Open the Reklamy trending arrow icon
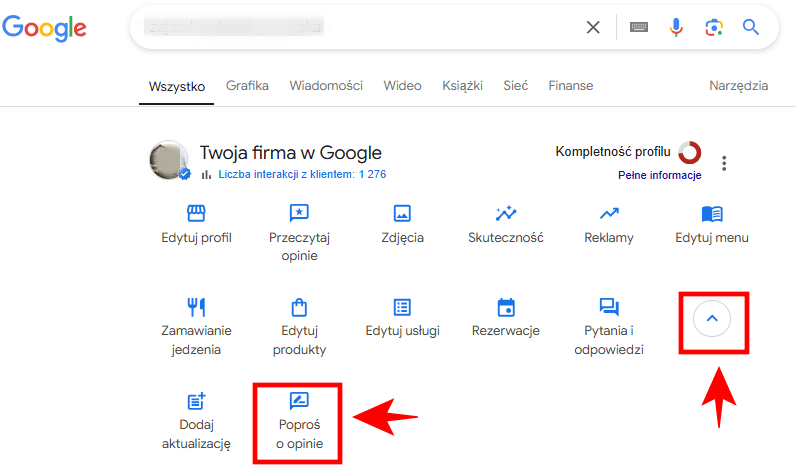The image size is (796, 471). pyautogui.click(x=609, y=213)
